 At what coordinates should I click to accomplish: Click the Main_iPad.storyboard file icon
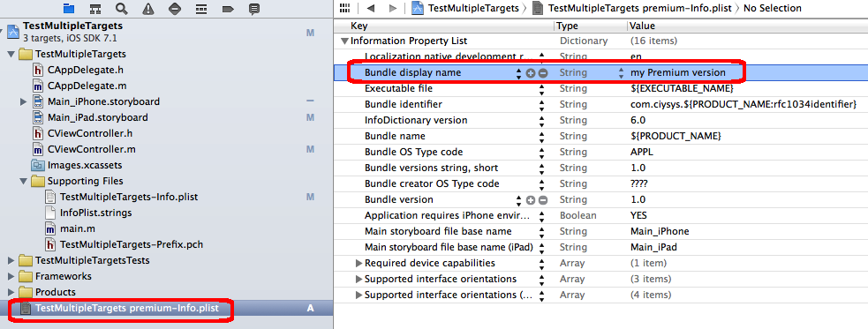coord(38,117)
